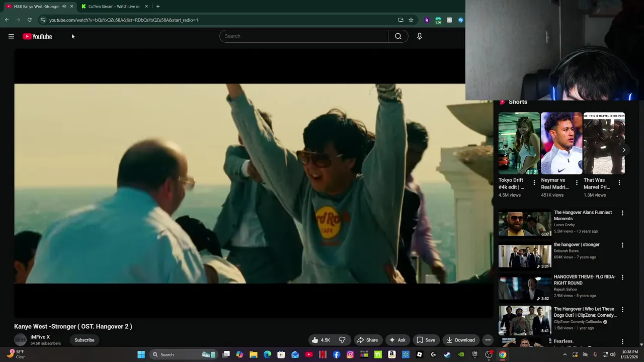Image resolution: width=644 pixels, height=362 pixels.
Task: Open more actions ellipsis under video
Action: [x=488, y=340]
